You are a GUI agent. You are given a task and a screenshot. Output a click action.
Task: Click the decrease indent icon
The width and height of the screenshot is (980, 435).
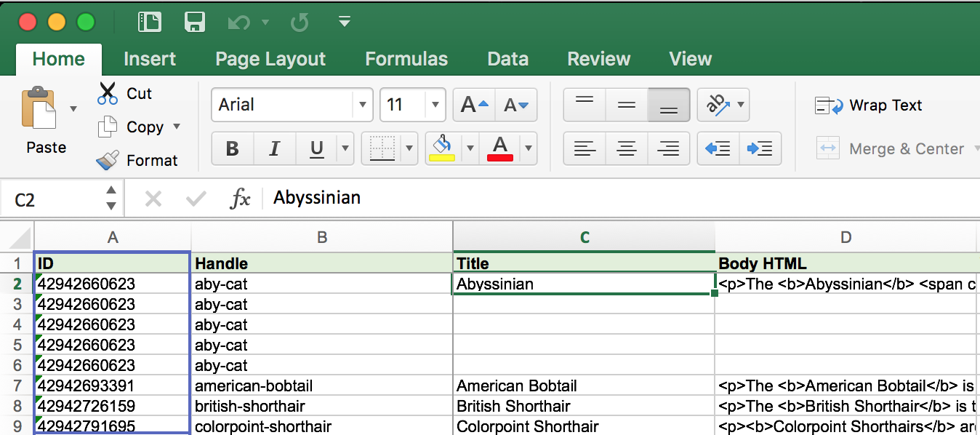pos(718,148)
